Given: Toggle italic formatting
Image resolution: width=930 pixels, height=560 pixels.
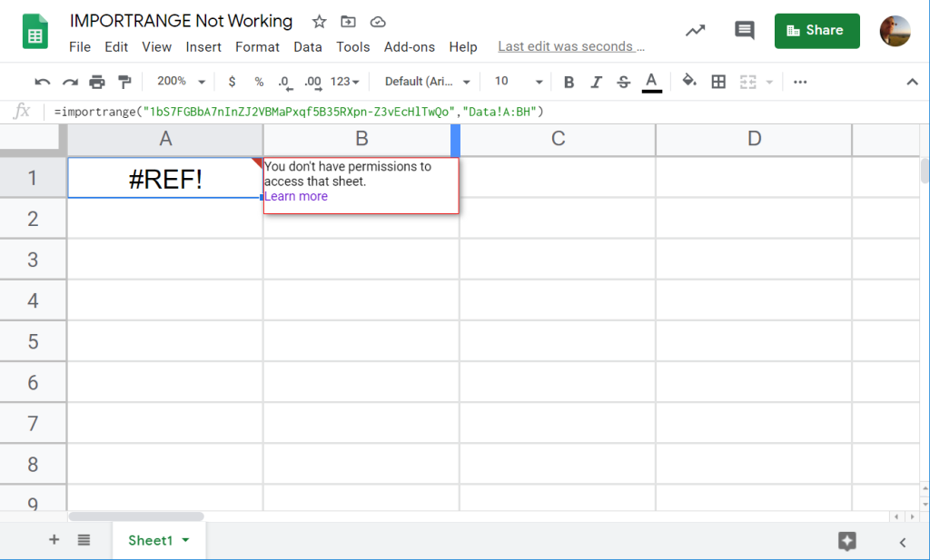Looking at the screenshot, I should point(596,81).
